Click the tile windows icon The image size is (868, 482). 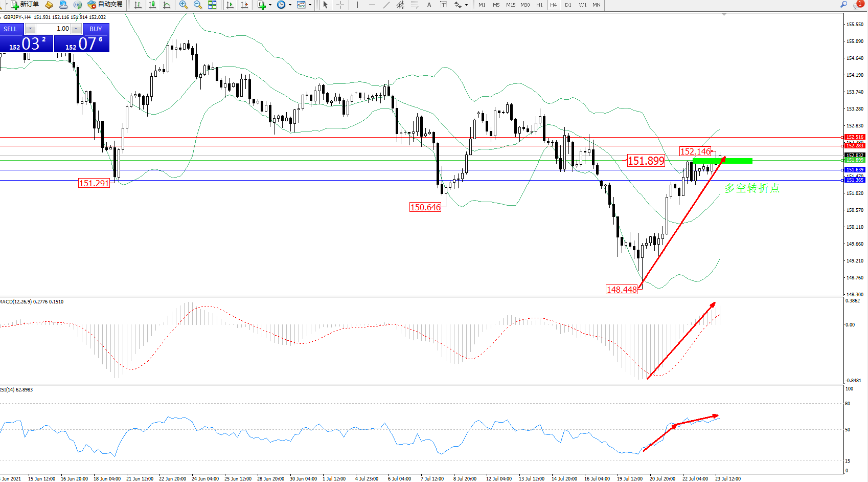point(212,5)
